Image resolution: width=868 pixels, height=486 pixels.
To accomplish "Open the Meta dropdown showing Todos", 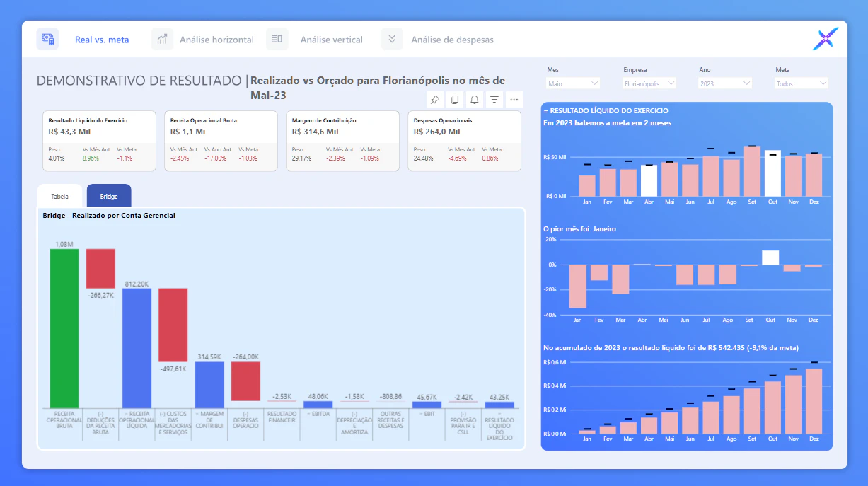I will 802,83.
